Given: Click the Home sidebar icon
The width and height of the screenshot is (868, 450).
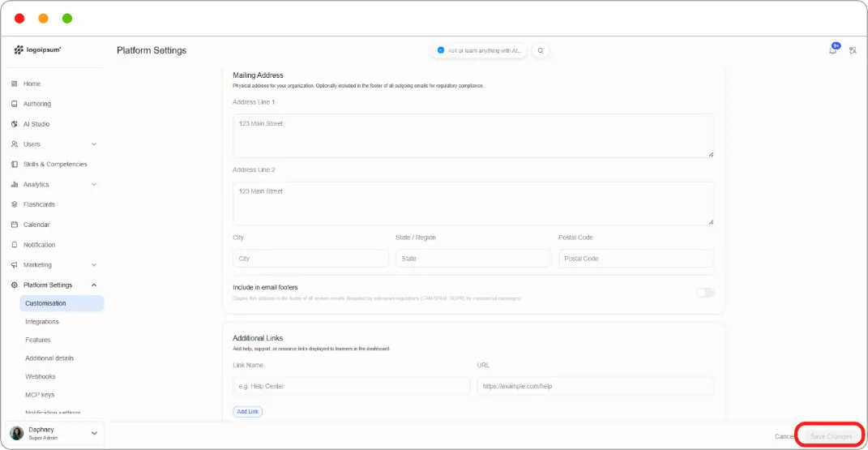Looking at the screenshot, I should pyautogui.click(x=15, y=84).
